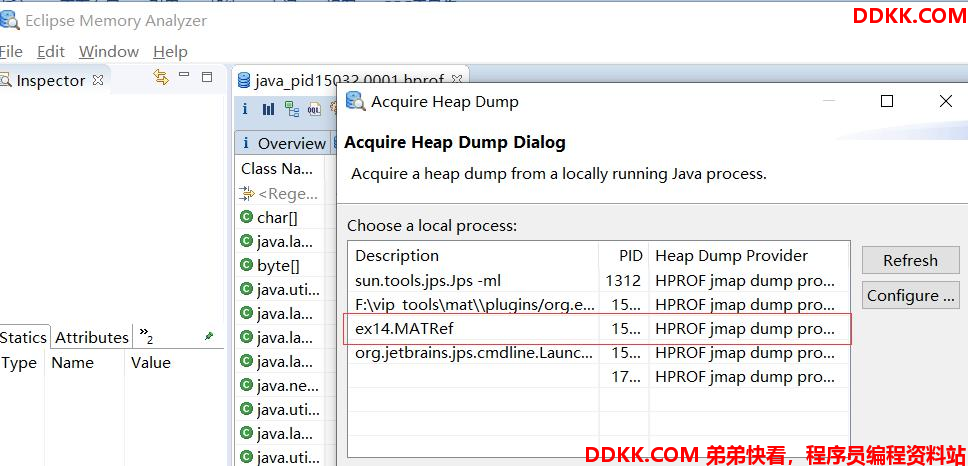Click the heap dump database icon on editor tab

(x=244, y=81)
